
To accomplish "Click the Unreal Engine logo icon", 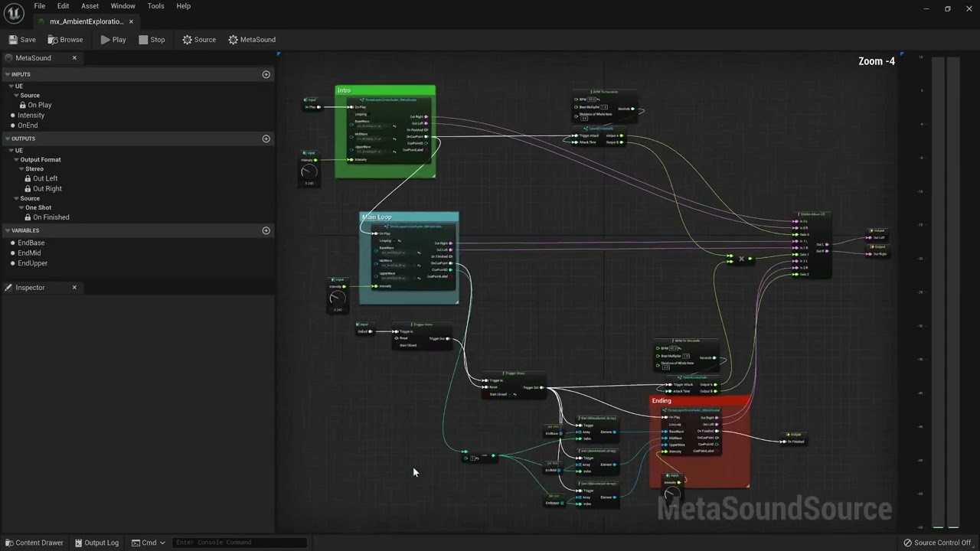I will 13,13.
